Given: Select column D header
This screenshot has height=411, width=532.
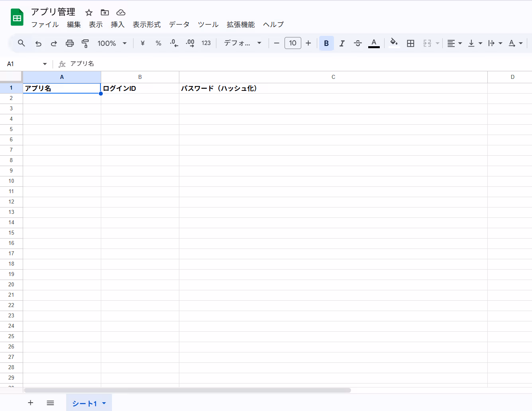Looking at the screenshot, I should [x=510, y=77].
